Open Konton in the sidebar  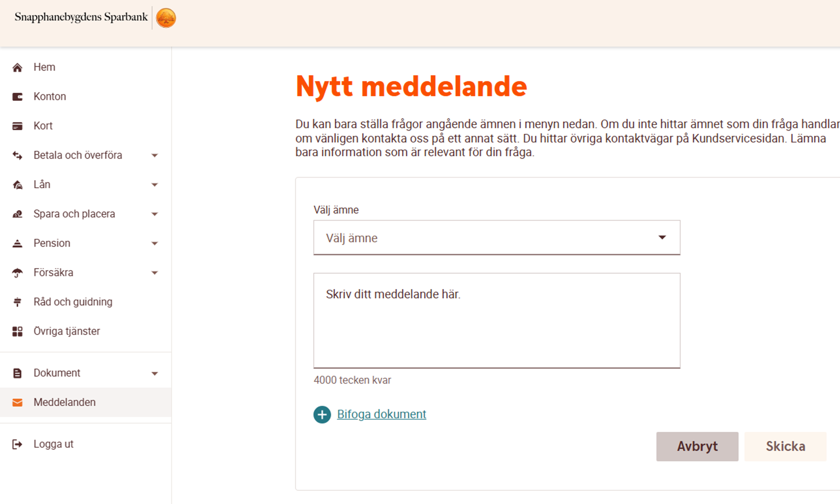[86, 97]
